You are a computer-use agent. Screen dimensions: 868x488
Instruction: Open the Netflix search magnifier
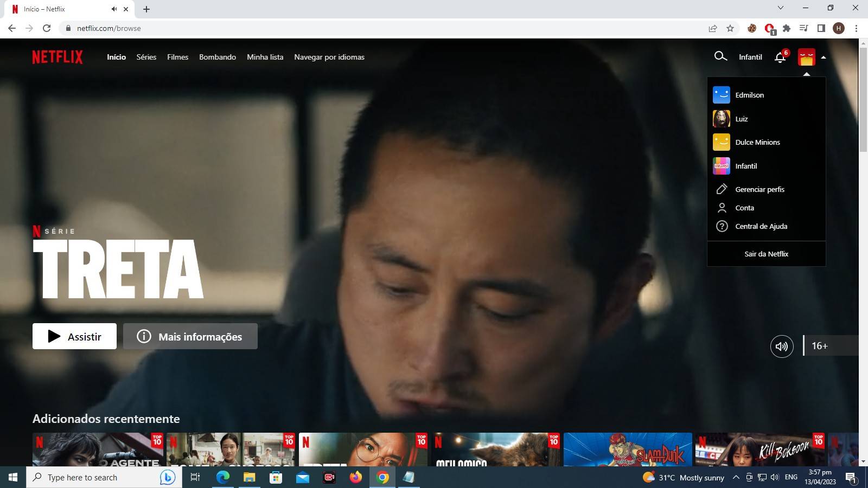point(720,56)
